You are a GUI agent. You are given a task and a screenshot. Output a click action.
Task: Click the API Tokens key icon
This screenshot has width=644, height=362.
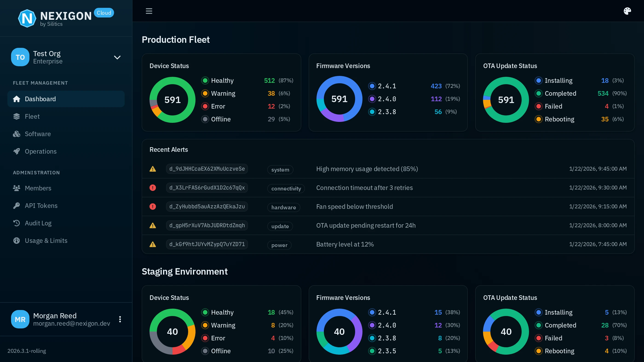click(x=17, y=206)
